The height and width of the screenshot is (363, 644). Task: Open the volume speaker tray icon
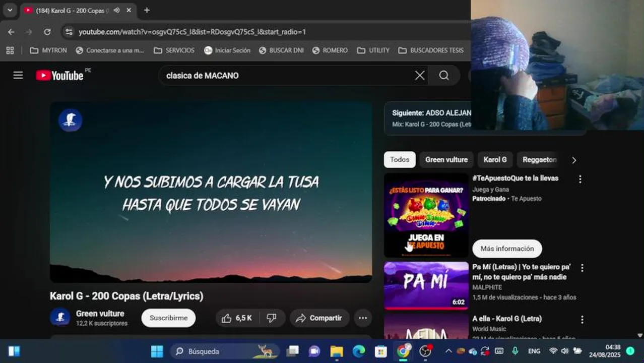pos(565,351)
